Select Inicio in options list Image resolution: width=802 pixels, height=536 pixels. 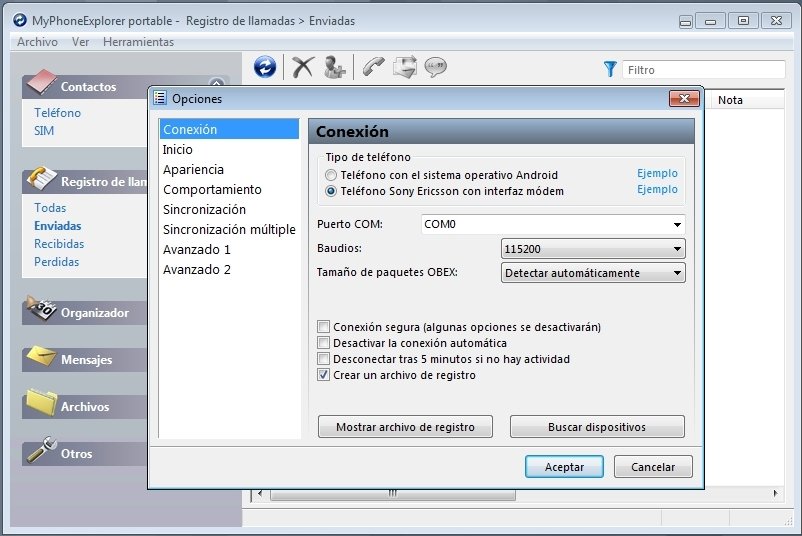point(229,150)
